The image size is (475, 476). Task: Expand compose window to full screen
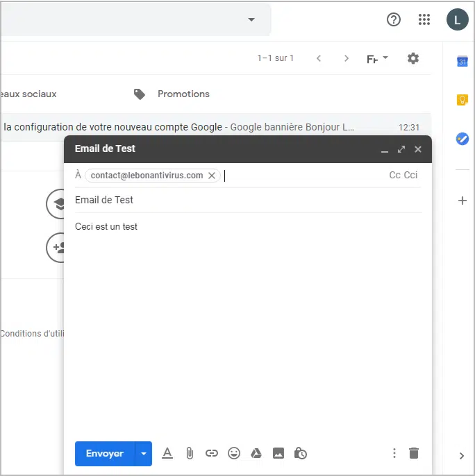401,149
